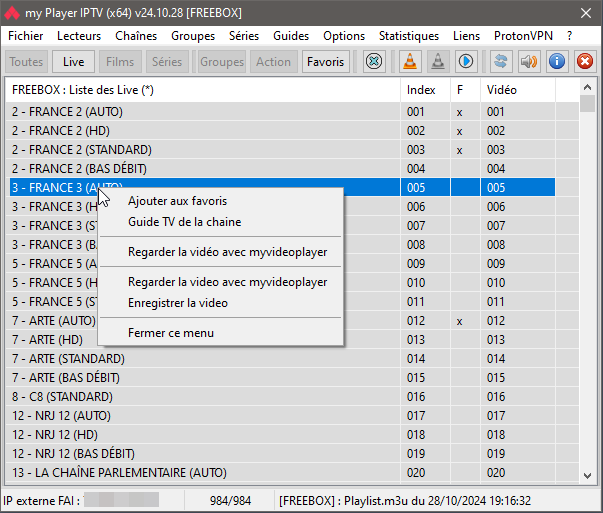Click the Action toolbar button

coord(273,62)
